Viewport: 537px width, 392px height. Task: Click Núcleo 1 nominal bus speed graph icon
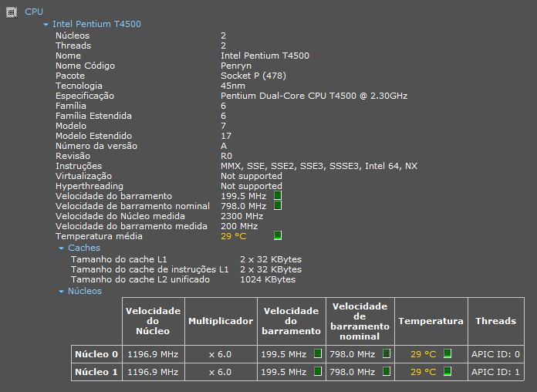coord(387,371)
